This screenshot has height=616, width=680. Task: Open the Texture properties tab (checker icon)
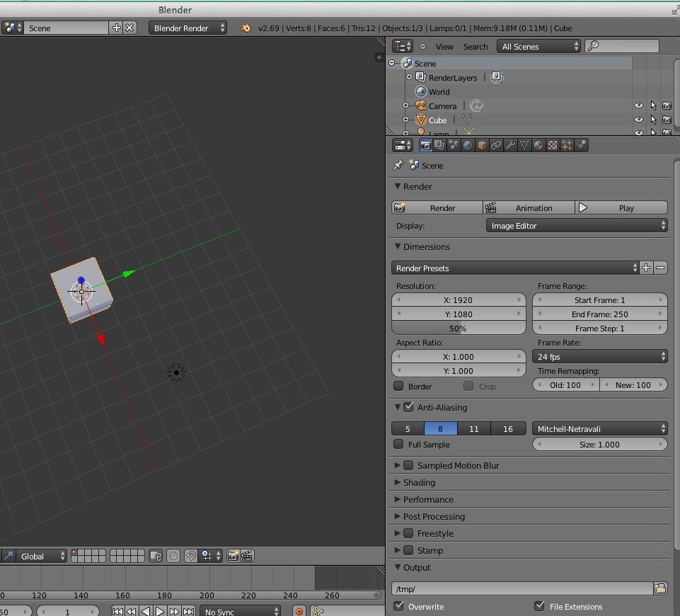pyautogui.click(x=552, y=145)
